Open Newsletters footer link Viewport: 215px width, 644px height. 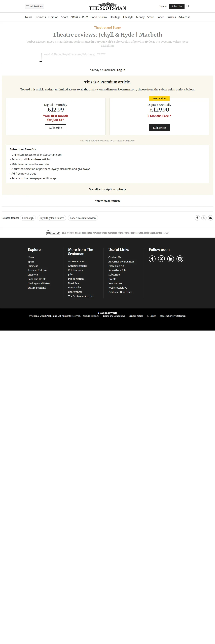pos(115,283)
